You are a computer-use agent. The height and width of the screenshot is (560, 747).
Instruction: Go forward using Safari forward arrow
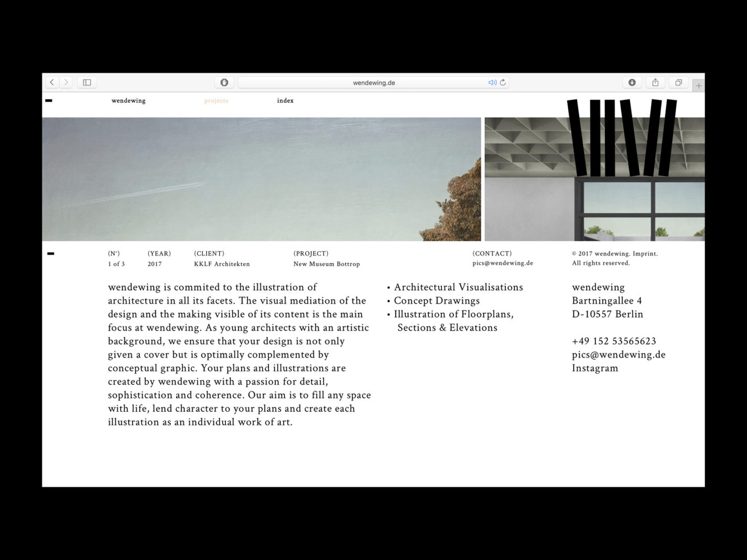point(66,82)
